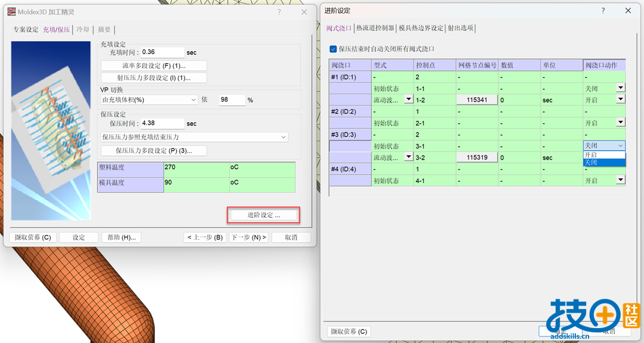This screenshot has width=644, height=343.
Task: Switch to 充填/保压 tab
Action: [x=56, y=30]
